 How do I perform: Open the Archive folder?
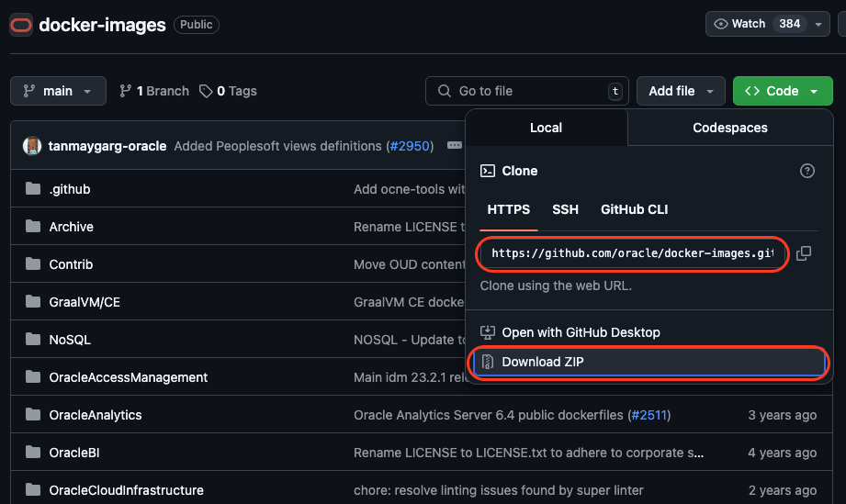[x=72, y=227]
